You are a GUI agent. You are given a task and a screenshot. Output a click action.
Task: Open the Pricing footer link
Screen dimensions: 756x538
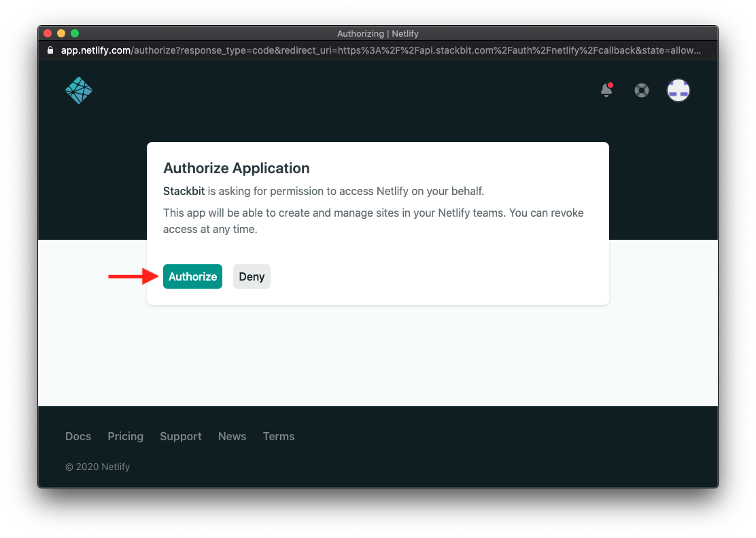[125, 436]
